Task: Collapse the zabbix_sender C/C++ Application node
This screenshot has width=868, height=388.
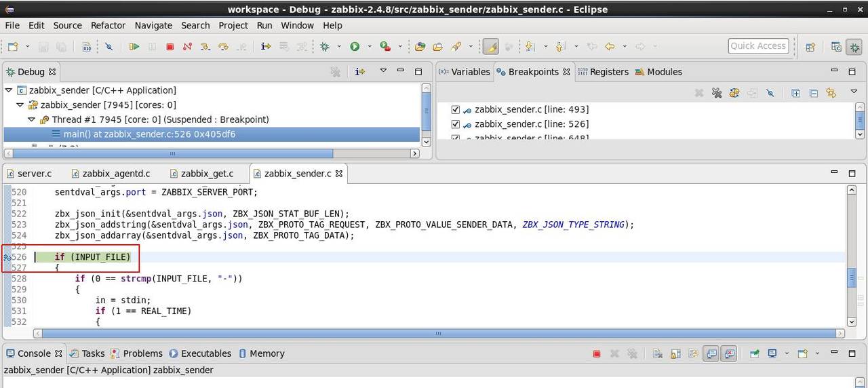Action: click(x=9, y=90)
